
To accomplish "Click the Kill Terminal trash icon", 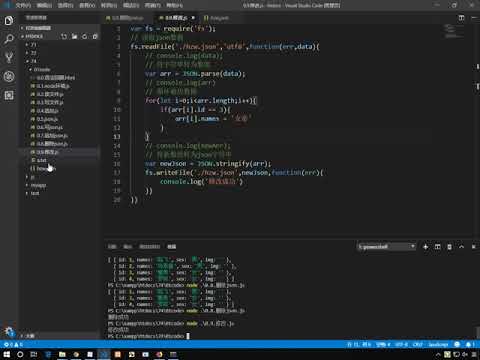I will (449, 247).
